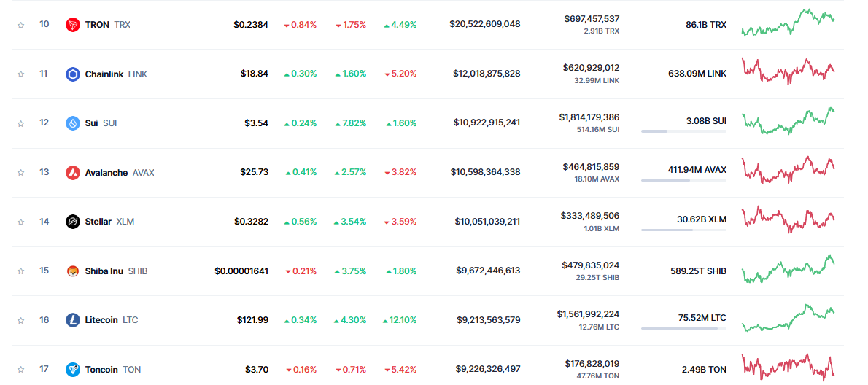Click Sui's circulating supply progress bar
Screen dimensions: 868x385
[x=683, y=131]
